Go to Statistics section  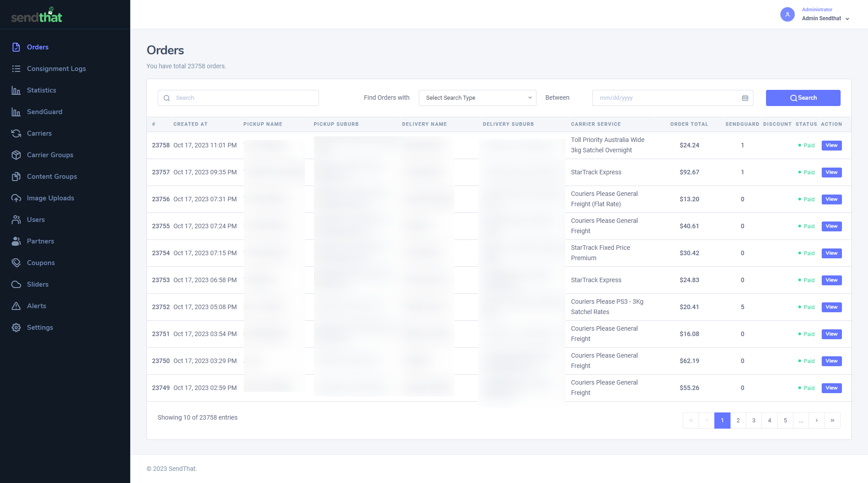41,90
